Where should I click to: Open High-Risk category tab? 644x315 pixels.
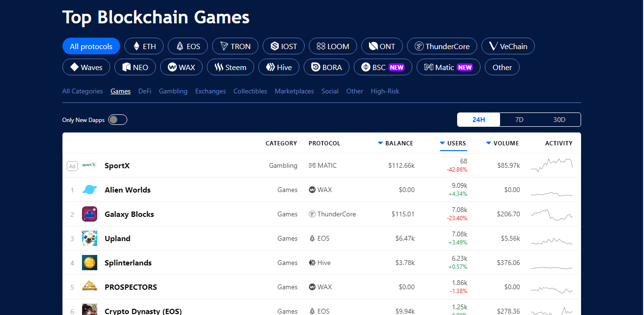coord(385,91)
